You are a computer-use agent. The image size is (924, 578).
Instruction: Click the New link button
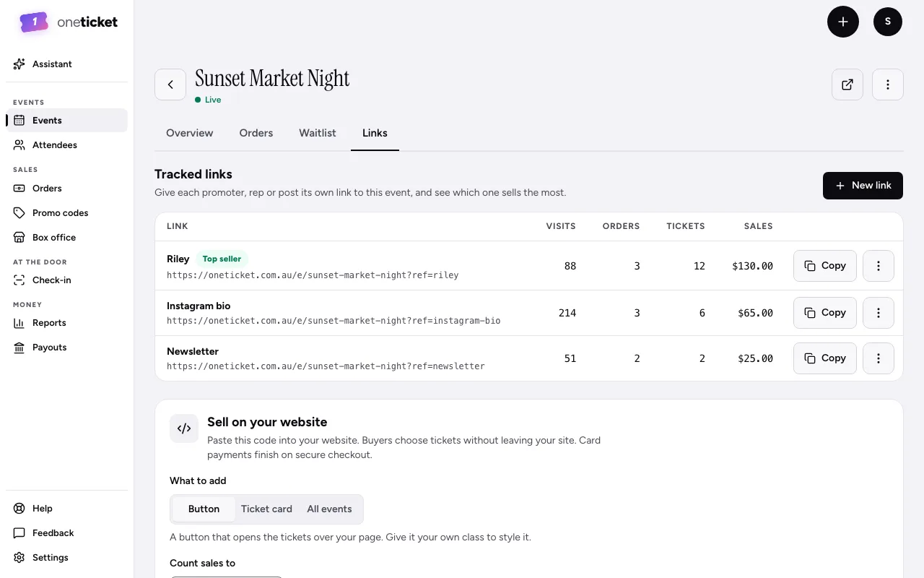pyautogui.click(x=863, y=186)
